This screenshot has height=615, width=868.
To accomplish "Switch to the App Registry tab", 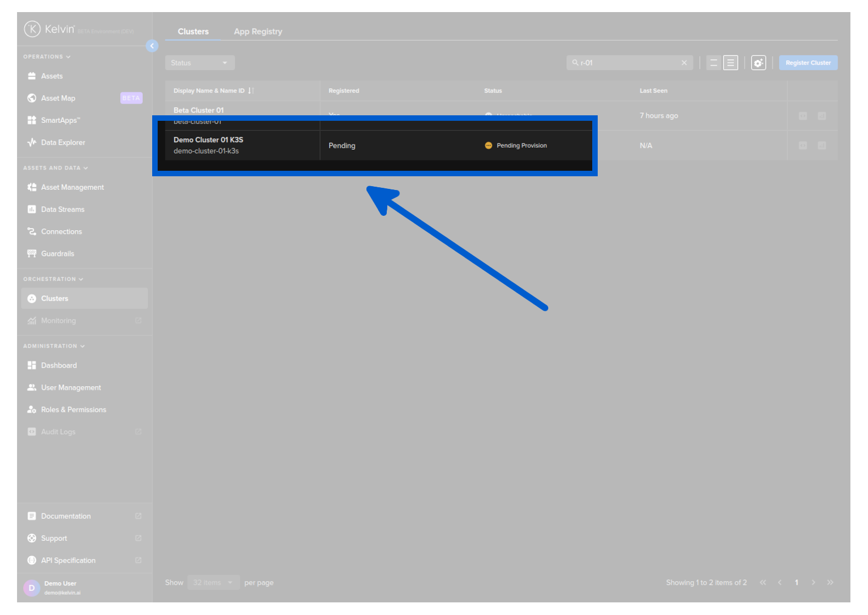I will click(258, 32).
